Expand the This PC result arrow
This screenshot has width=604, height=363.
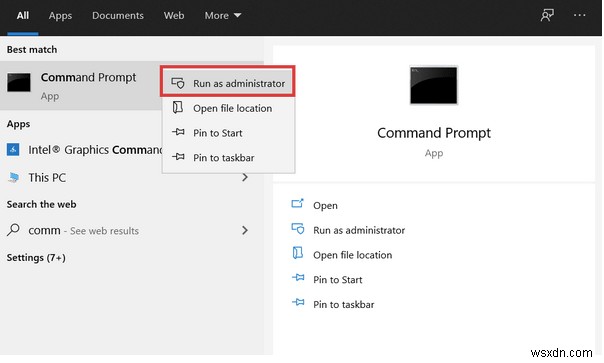(x=245, y=178)
